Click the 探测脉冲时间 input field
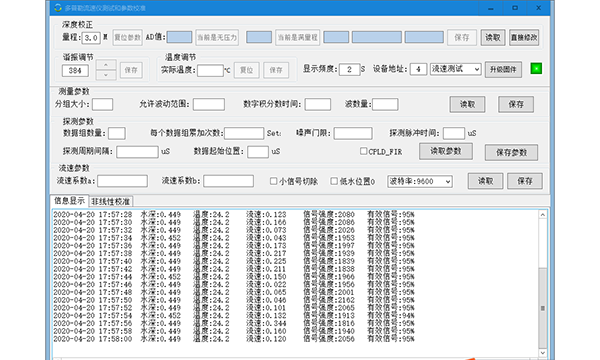This screenshot has width=600, height=360. pos(454,133)
